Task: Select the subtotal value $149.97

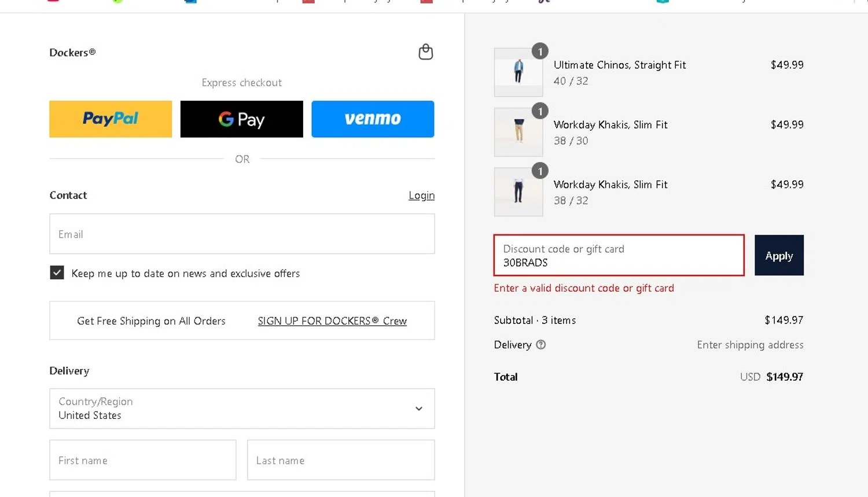Action: [x=784, y=320]
